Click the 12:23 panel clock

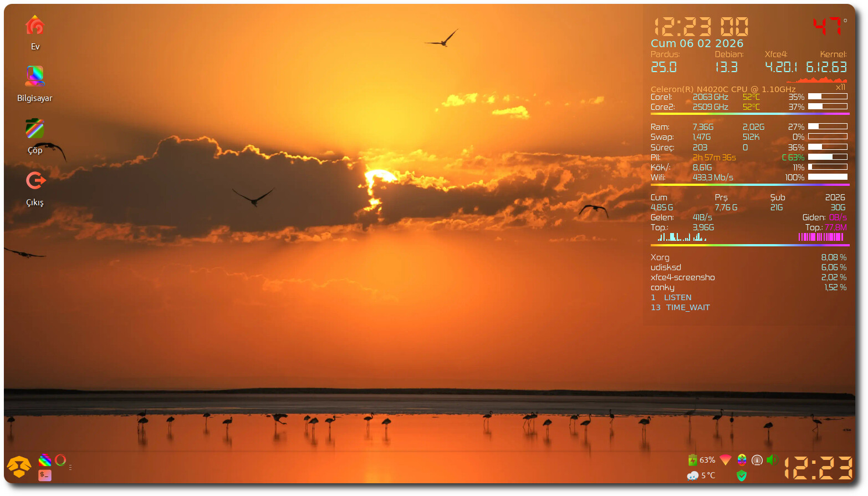click(818, 468)
